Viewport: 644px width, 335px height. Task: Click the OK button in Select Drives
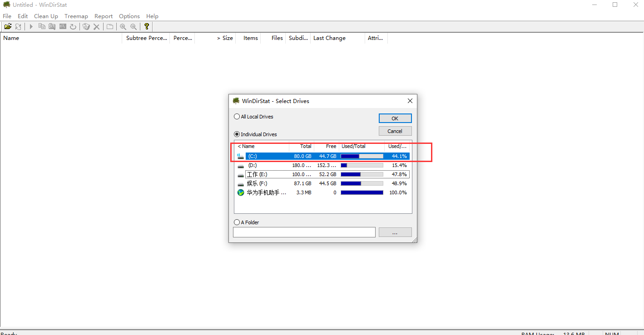pos(395,118)
